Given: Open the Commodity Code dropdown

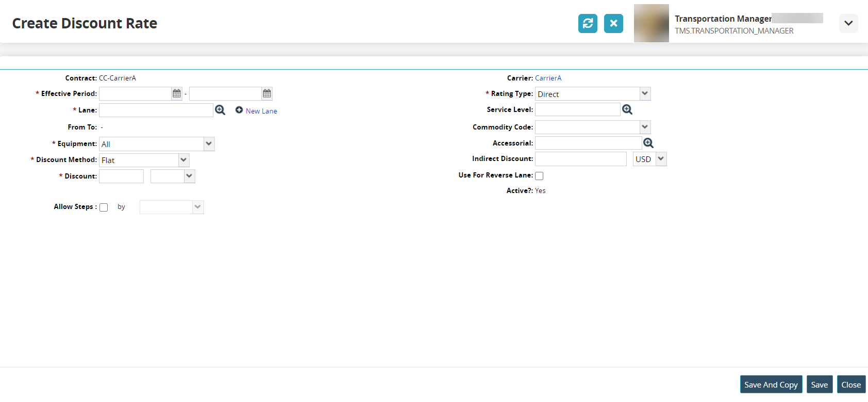Looking at the screenshot, I should coord(593,127).
